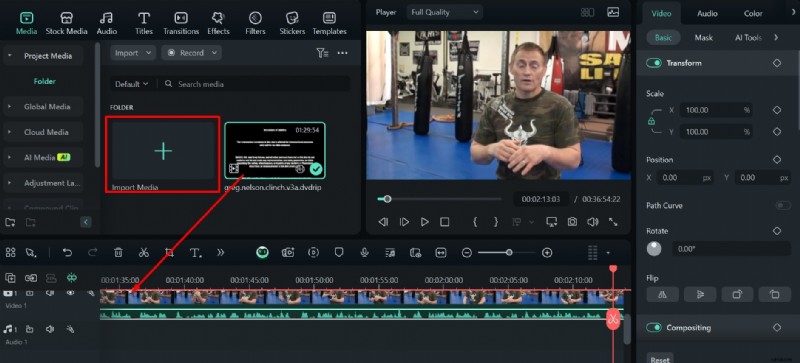
Task: Redo the last action
Action: click(93, 253)
